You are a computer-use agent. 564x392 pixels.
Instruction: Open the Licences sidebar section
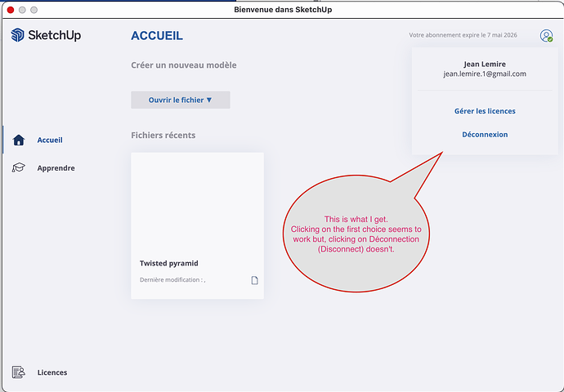coord(52,372)
